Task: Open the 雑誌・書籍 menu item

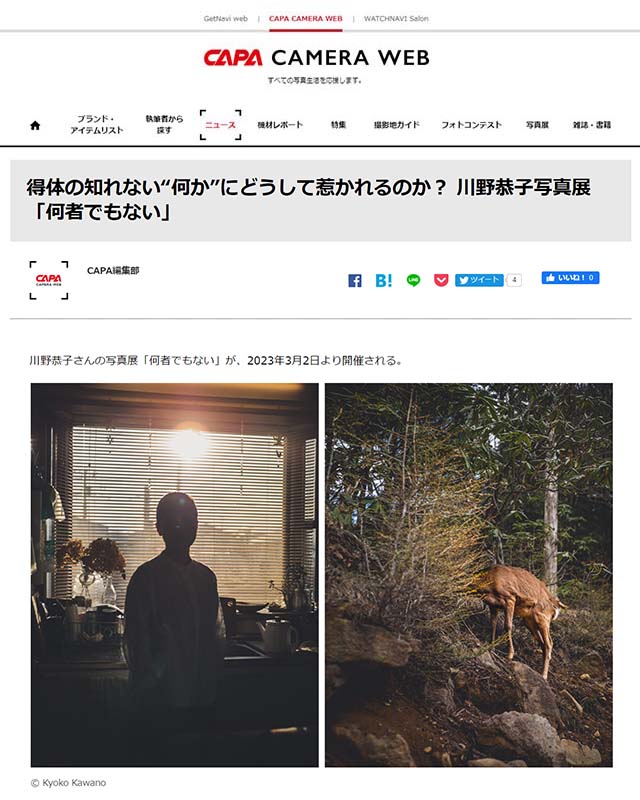Action: coord(592,125)
